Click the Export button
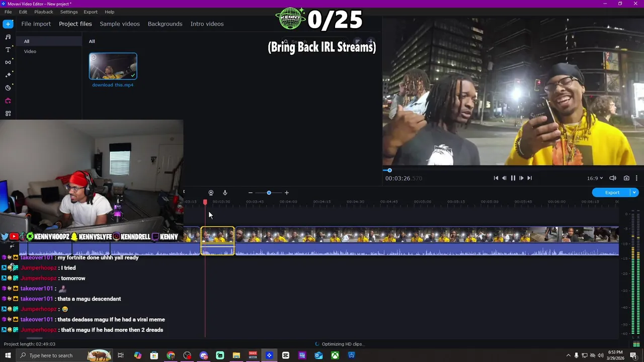This screenshot has height=362, width=644. (x=612, y=193)
